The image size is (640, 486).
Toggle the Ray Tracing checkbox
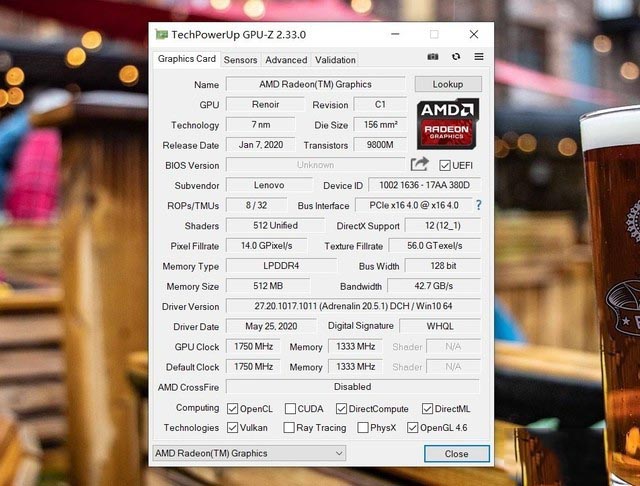coord(289,428)
